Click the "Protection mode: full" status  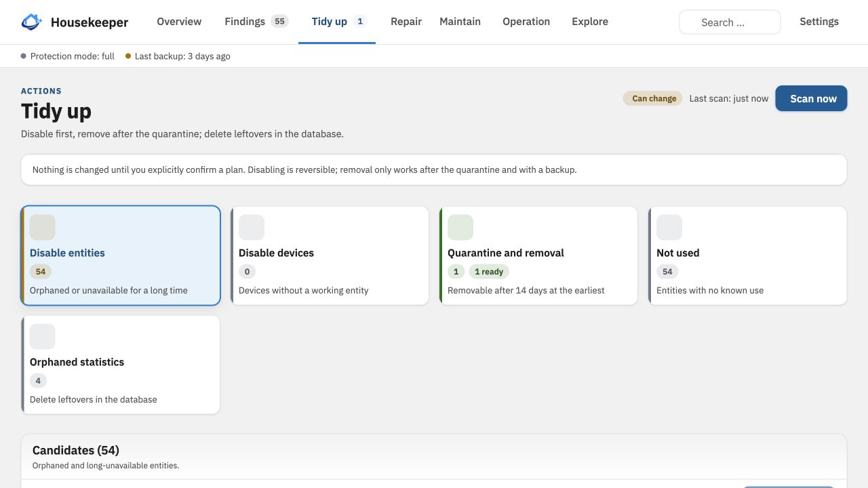point(68,56)
